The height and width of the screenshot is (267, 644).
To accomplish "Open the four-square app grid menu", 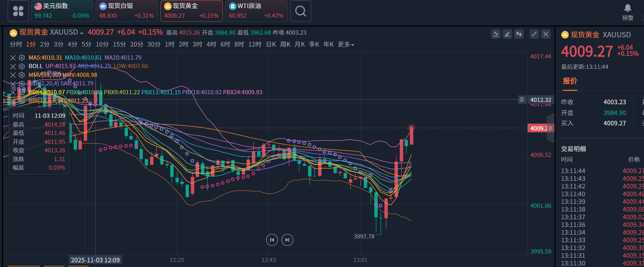I will coord(18,11).
